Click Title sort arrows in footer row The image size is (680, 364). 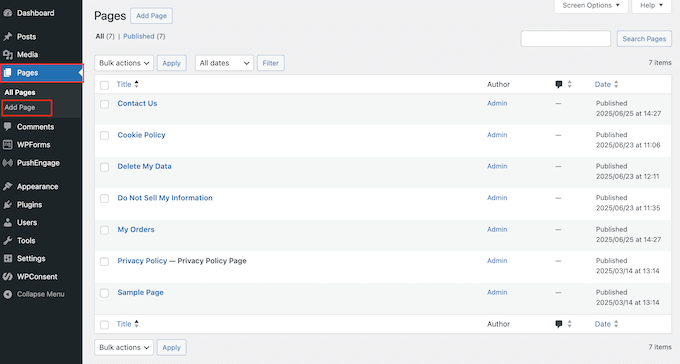[137, 324]
